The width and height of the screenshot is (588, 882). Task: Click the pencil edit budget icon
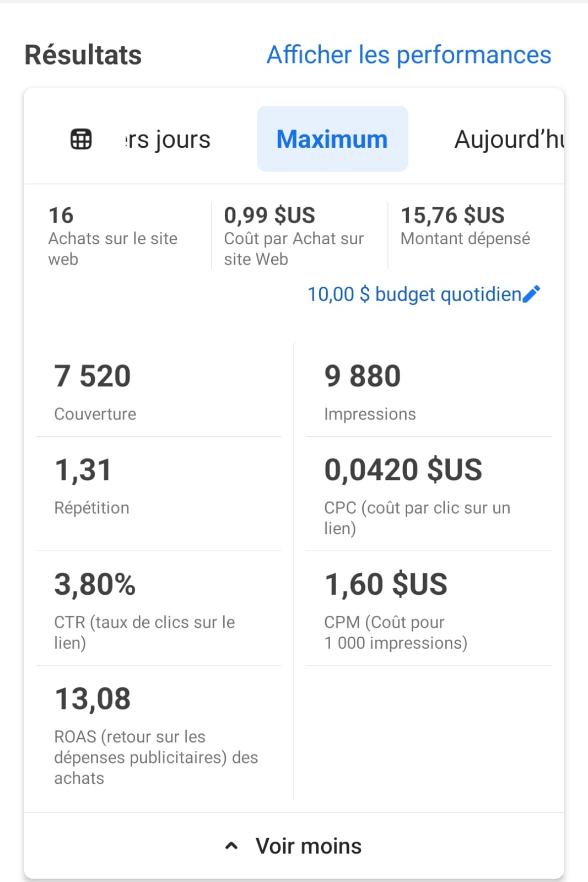click(532, 294)
